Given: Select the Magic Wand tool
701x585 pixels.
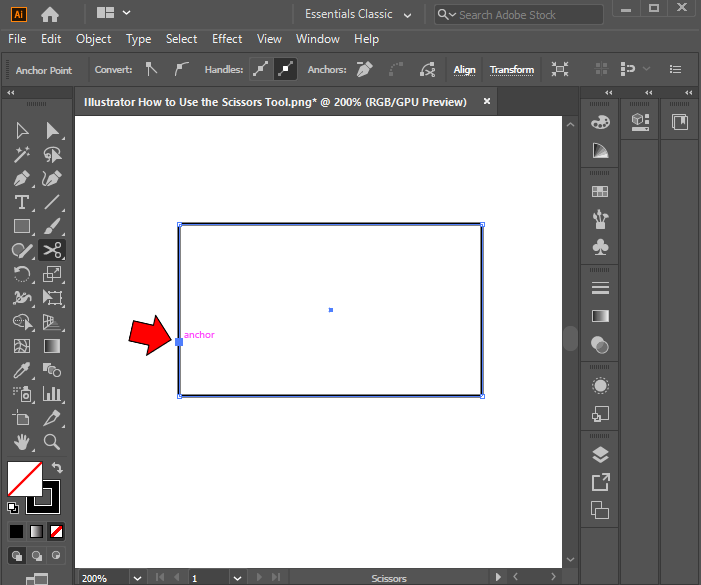Looking at the screenshot, I should 21,155.
